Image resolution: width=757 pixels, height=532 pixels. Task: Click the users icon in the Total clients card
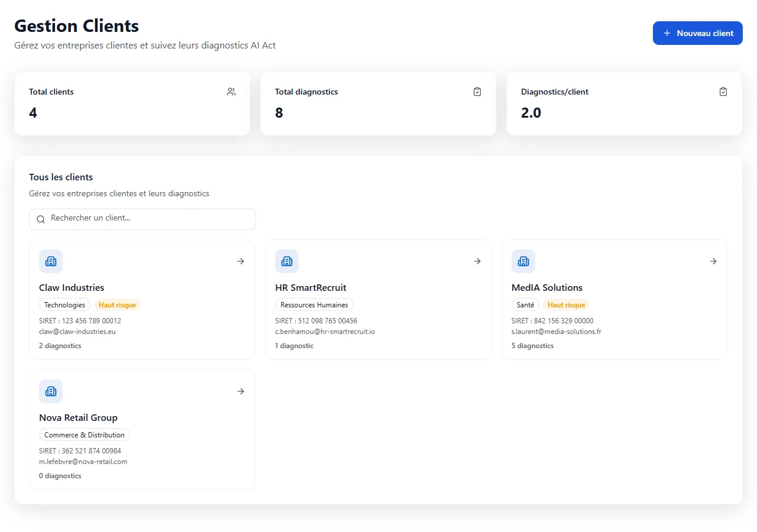(231, 92)
